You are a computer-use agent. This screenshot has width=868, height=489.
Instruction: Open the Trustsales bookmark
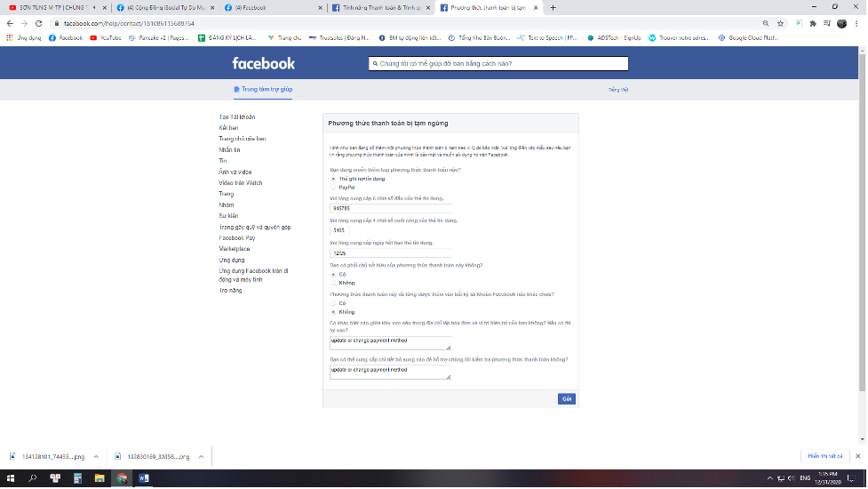click(x=338, y=37)
